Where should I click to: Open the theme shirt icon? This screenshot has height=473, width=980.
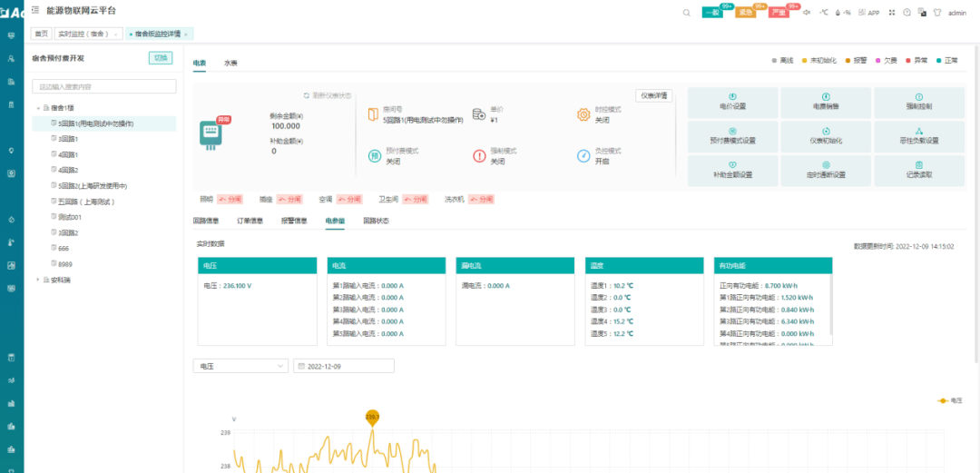pos(936,13)
